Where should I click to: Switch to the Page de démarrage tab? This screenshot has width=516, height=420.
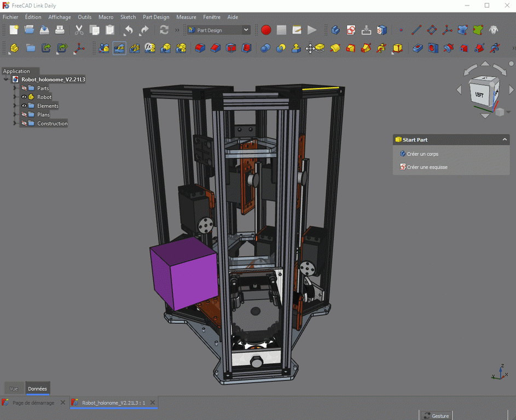(x=33, y=403)
